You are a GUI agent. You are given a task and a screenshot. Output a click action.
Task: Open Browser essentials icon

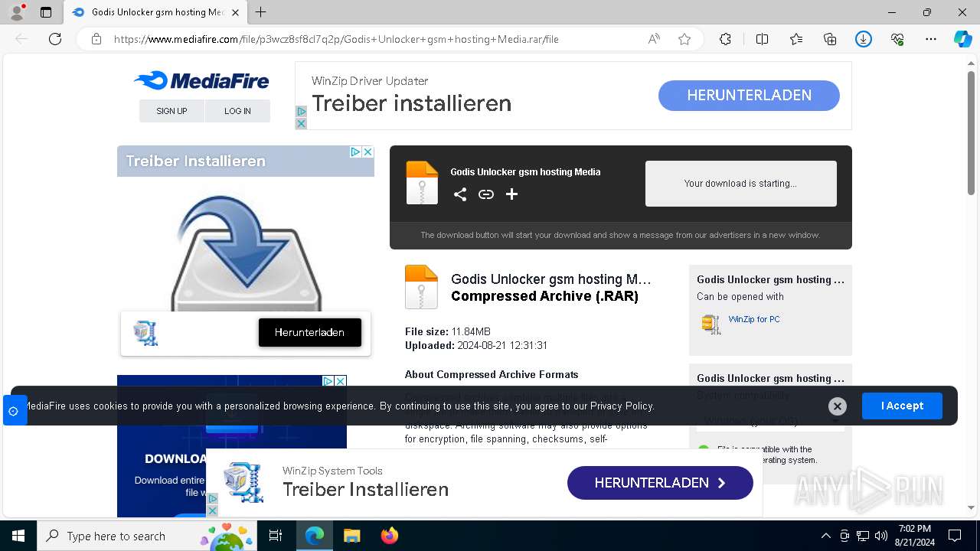coord(897,39)
